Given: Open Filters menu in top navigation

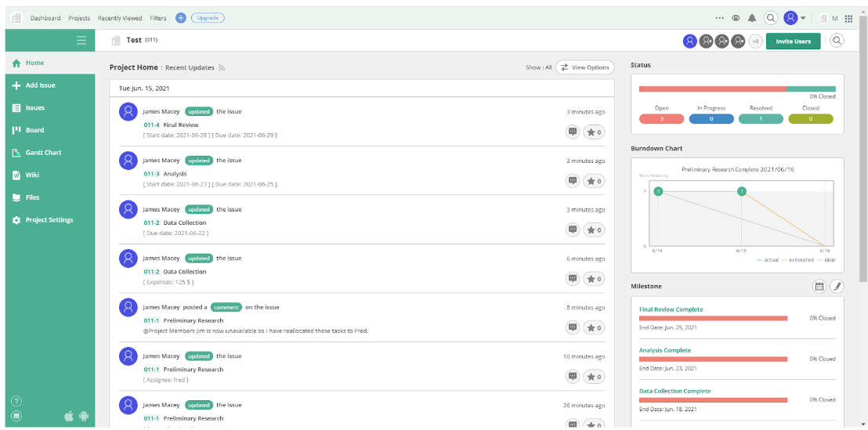Looking at the screenshot, I should pyautogui.click(x=157, y=18).
